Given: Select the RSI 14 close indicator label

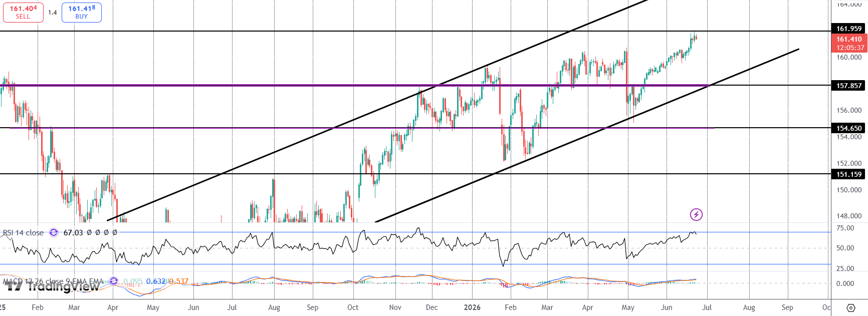Looking at the screenshot, I should click(24, 233).
